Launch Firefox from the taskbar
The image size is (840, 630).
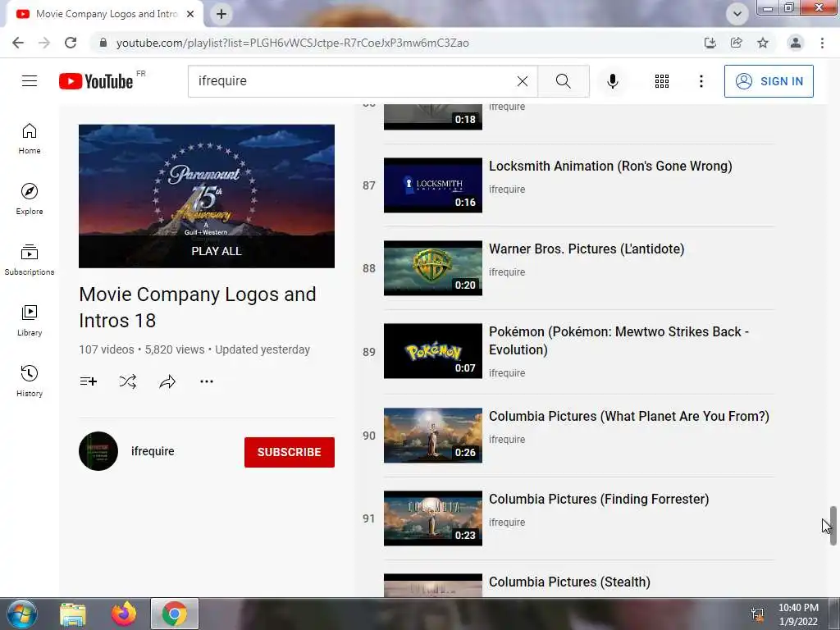[124, 614]
